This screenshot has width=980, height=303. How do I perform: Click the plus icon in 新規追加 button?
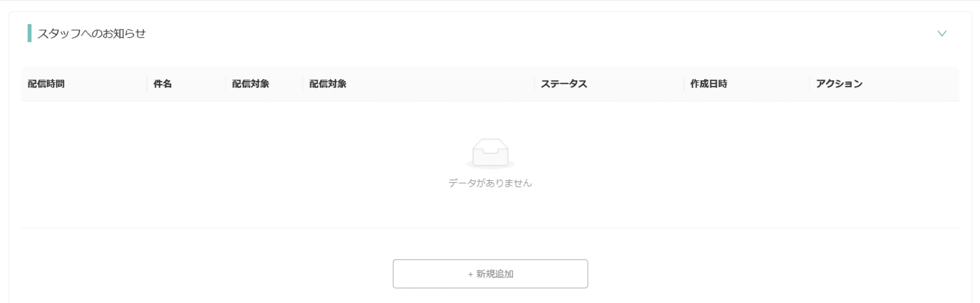(470, 274)
